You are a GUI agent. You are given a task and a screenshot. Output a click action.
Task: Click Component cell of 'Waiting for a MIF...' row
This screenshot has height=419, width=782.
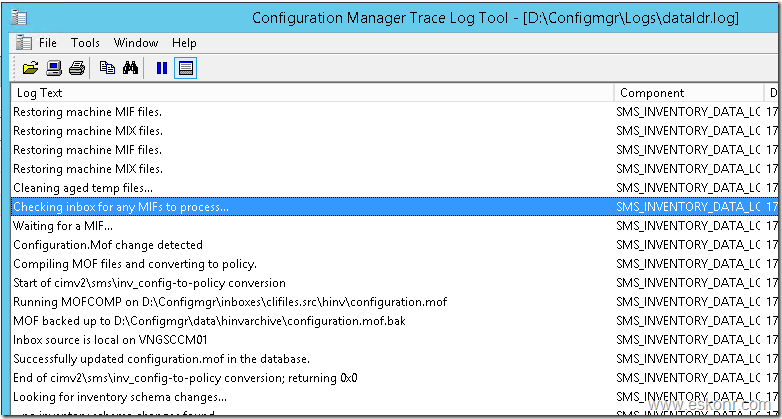tap(689, 226)
